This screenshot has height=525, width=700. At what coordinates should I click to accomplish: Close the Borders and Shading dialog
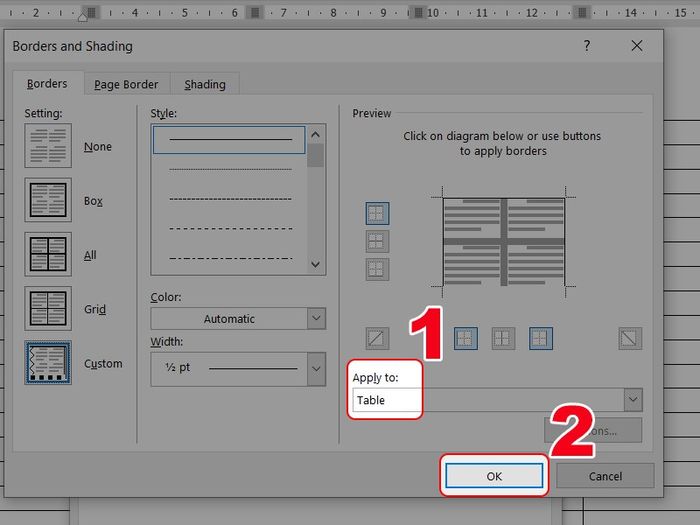click(x=637, y=46)
